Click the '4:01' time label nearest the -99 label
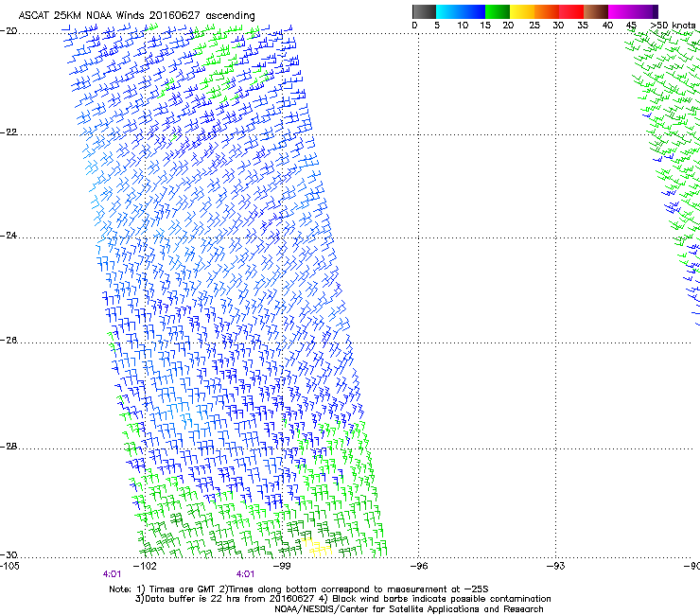 click(x=245, y=574)
